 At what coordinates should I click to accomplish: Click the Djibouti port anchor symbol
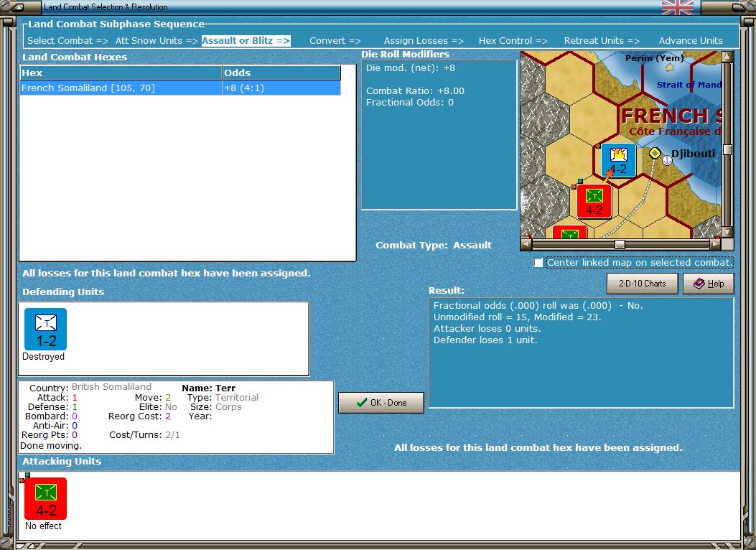point(667,160)
